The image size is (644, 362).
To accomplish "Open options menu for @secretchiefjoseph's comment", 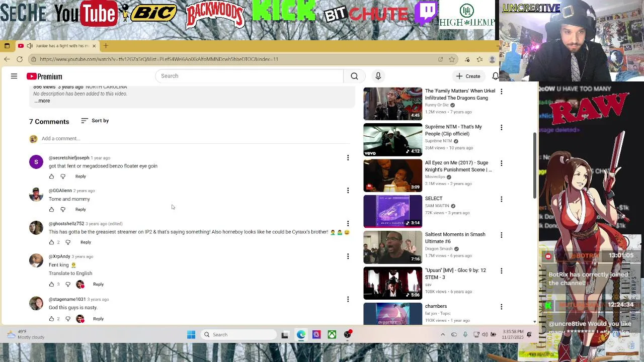I will [x=348, y=158].
